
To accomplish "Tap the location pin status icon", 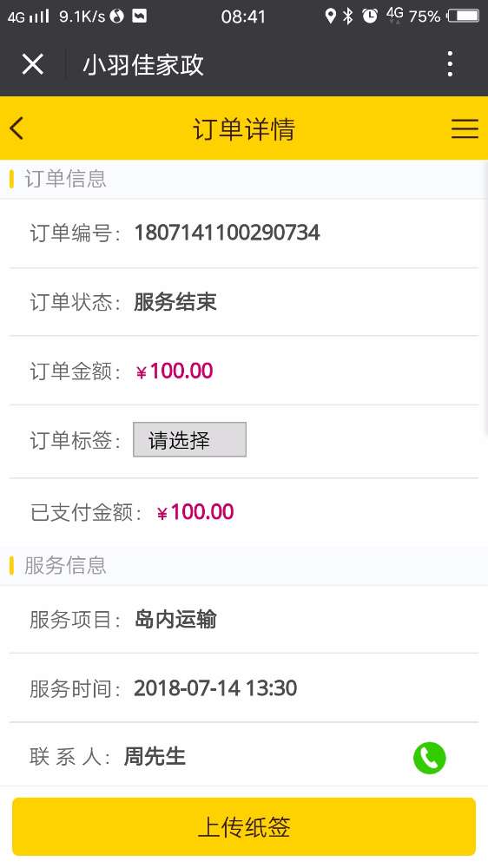I will (x=330, y=16).
